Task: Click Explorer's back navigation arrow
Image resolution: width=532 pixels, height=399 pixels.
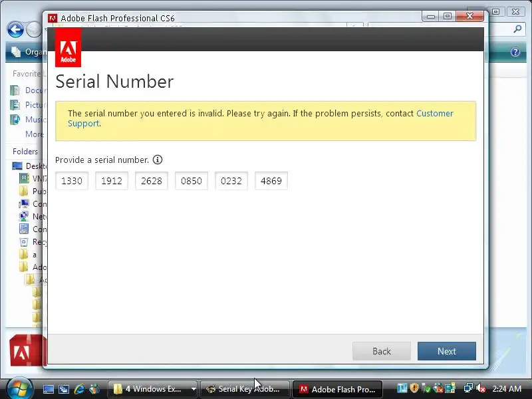Action: click(x=15, y=30)
